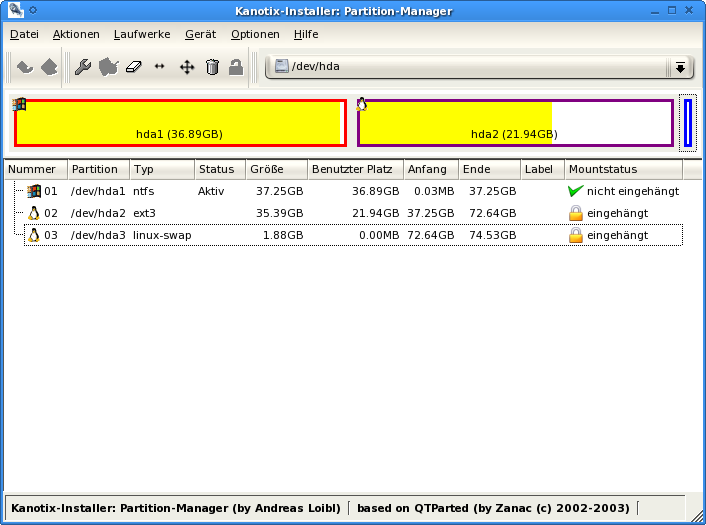Sort by the Typ column header
The image size is (706, 525).
pyautogui.click(x=162, y=169)
